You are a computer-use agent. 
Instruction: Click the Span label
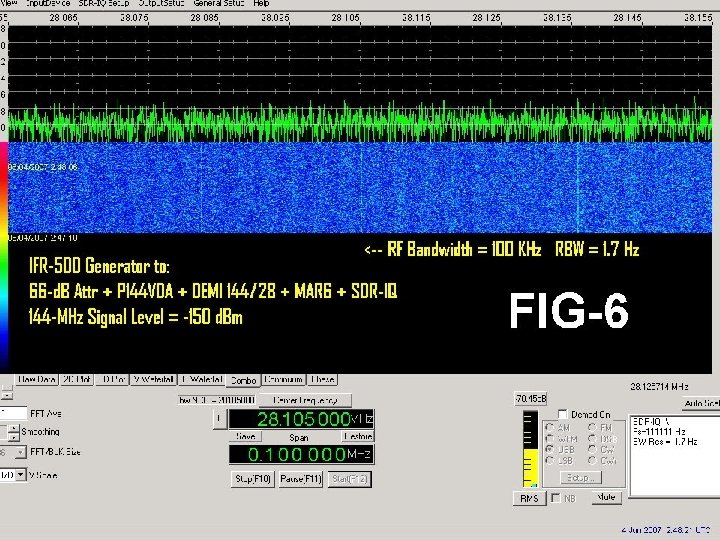click(298, 438)
